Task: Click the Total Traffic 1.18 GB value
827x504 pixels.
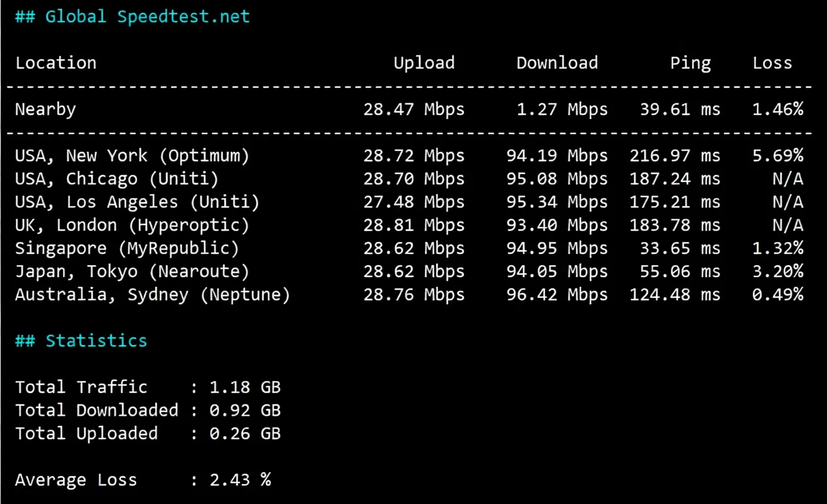Action: (245, 387)
